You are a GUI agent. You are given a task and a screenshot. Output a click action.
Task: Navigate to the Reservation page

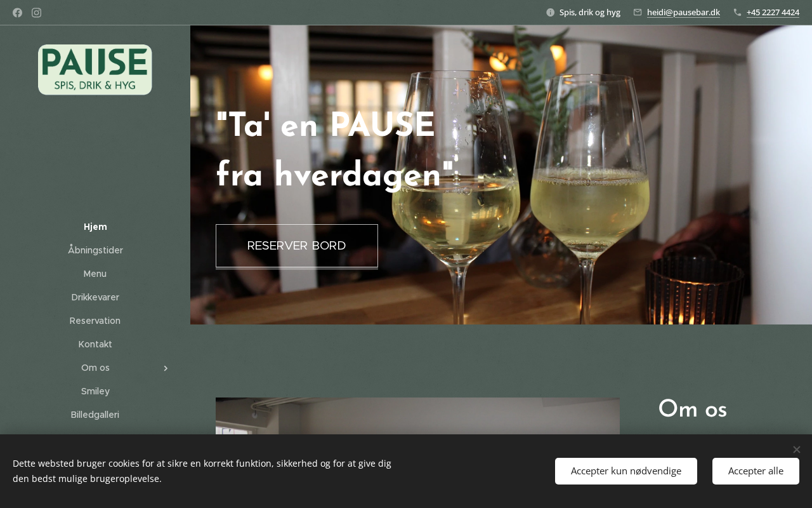click(x=95, y=321)
